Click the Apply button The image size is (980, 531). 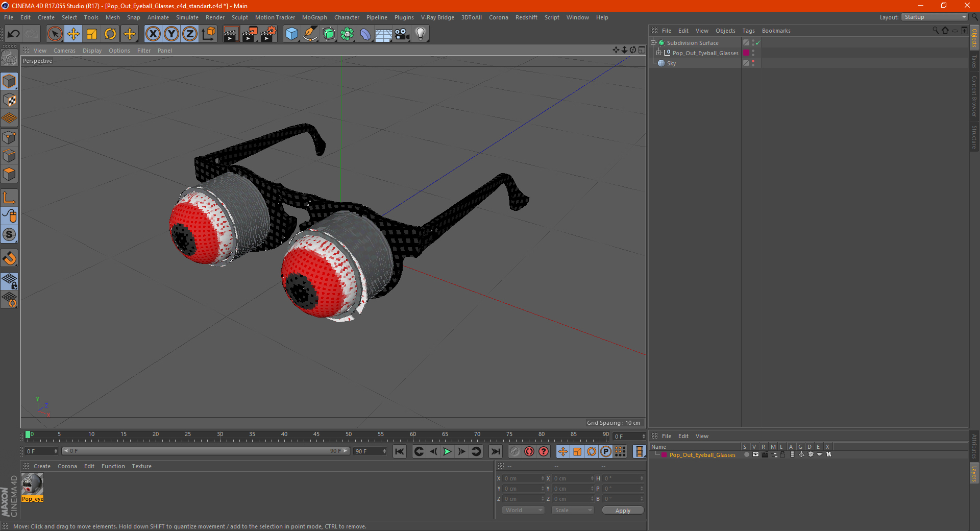pyautogui.click(x=623, y=511)
